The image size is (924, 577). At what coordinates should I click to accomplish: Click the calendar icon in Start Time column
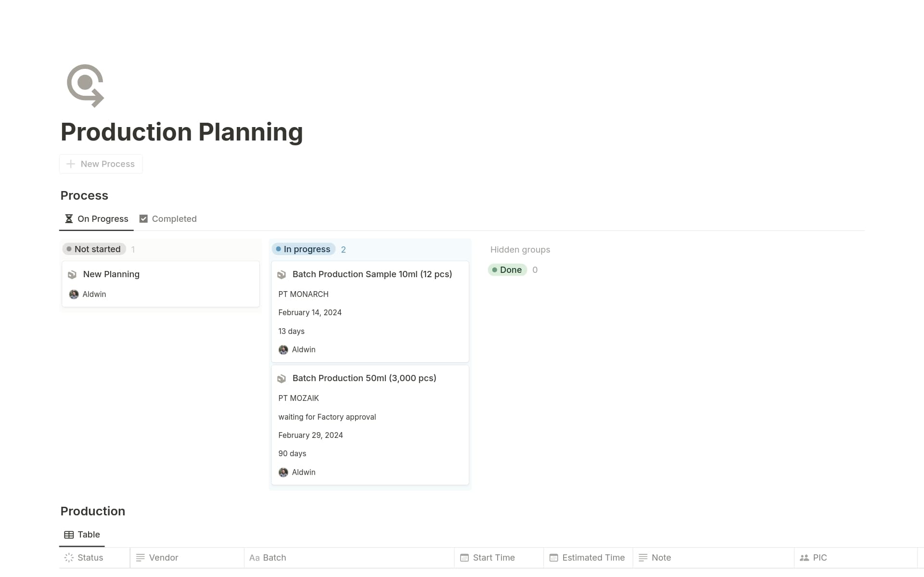(464, 557)
